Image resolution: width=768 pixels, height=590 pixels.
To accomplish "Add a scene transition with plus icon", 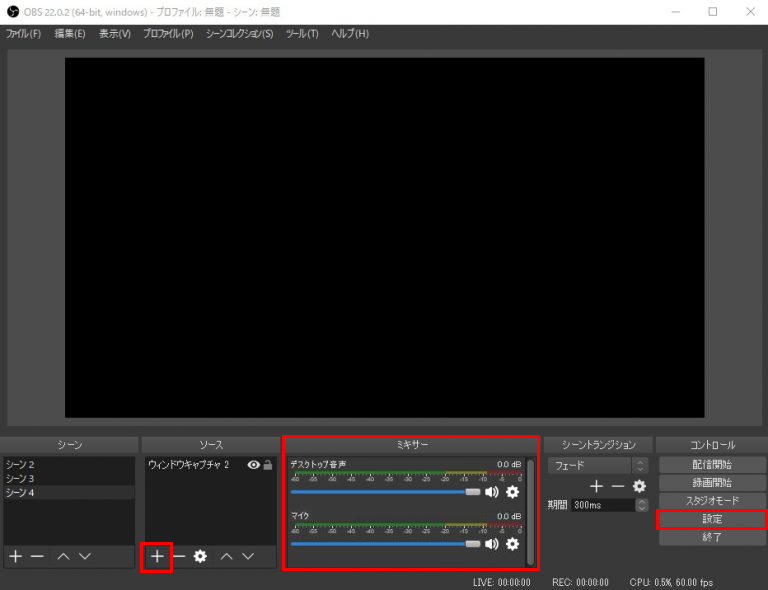I will coord(596,486).
